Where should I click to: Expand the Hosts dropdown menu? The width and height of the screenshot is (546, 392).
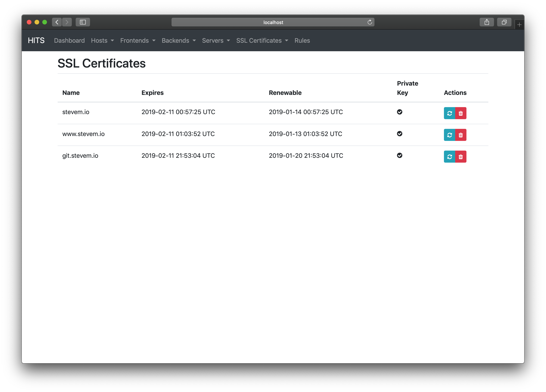tap(102, 40)
